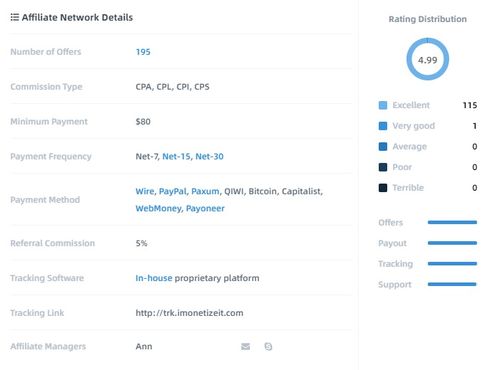
Task: Open the Net-30 payment frequency link
Action: (x=209, y=156)
